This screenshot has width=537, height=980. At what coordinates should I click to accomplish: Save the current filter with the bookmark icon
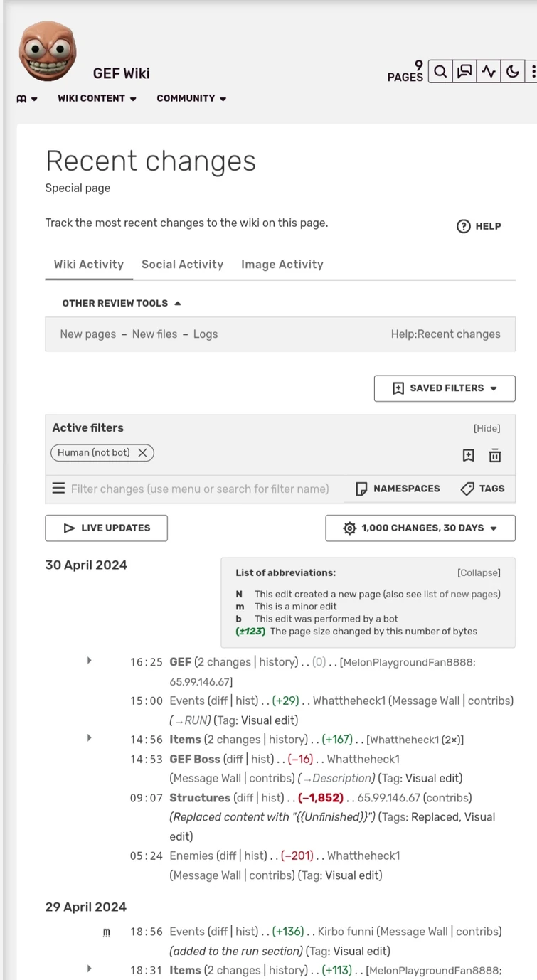[x=468, y=455]
